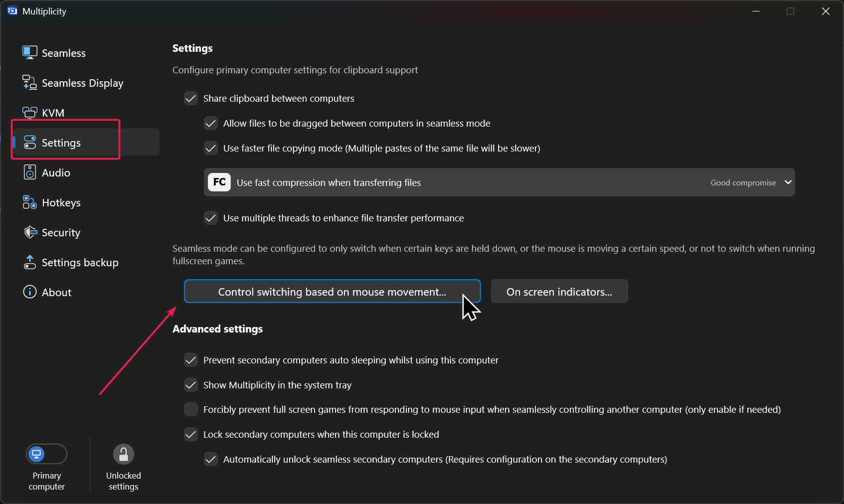This screenshot has width=844, height=504.
Task: Click the Seamless Display icon
Action: [30, 82]
